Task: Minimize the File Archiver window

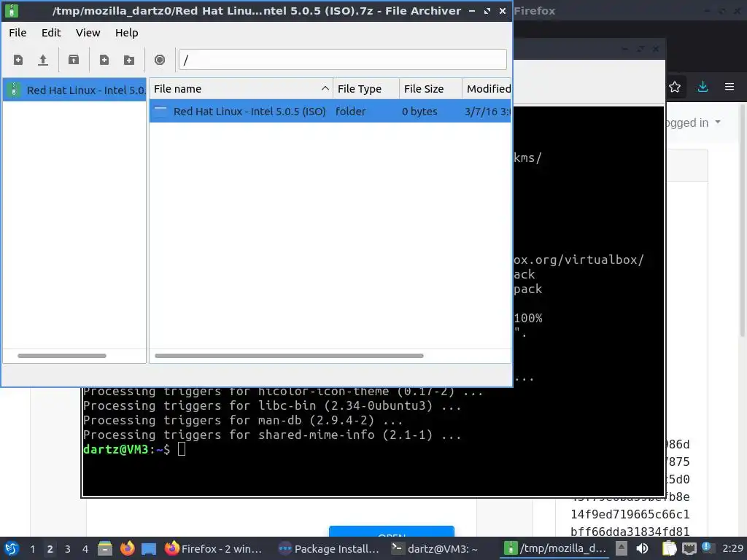Action: (x=472, y=11)
